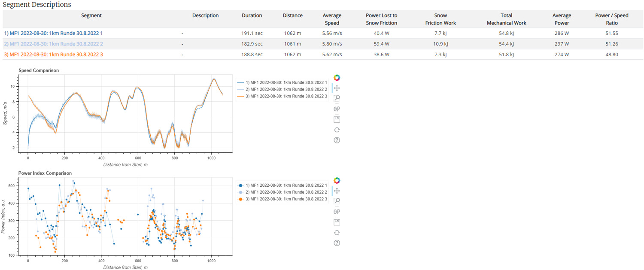Image resolution: width=644 pixels, height=270 pixels.
Task: Reset the Power Index Comparison chart view
Action: tap(337, 232)
